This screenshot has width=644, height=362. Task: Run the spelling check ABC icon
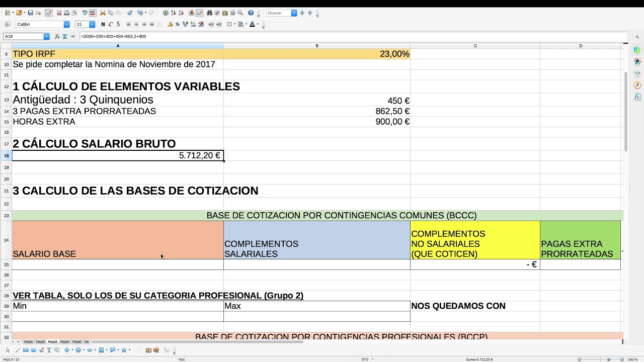[x=85, y=13]
